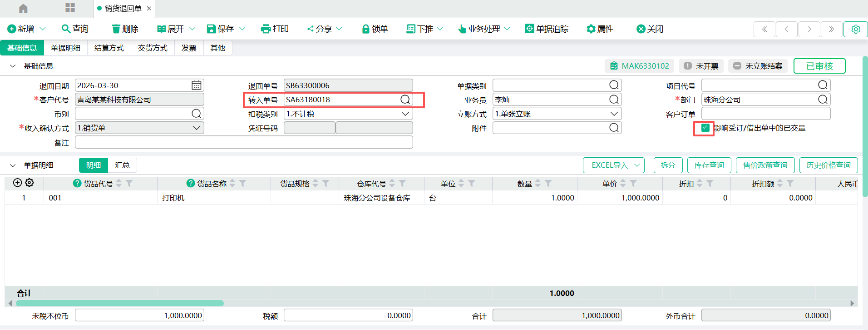Jump to the first record arrow
The height and width of the screenshot is (330, 868).
pos(764,29)
